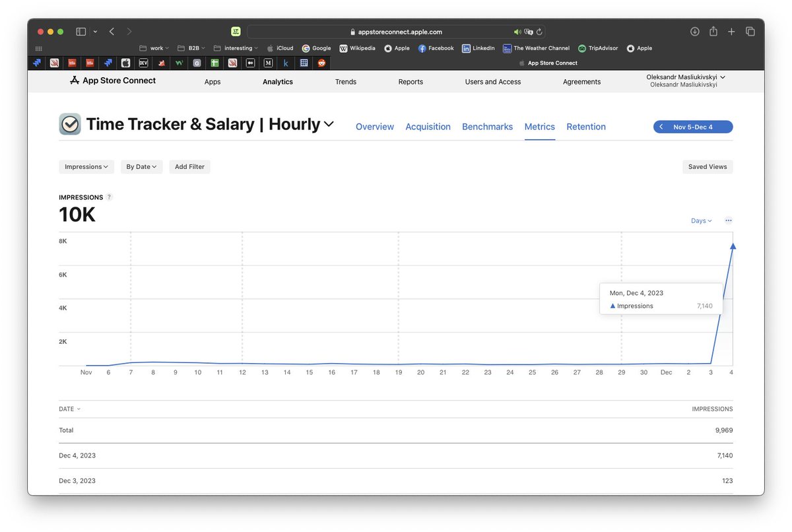Go to the Trends section
Screen dimensions: 792x532
pos(346,82)
